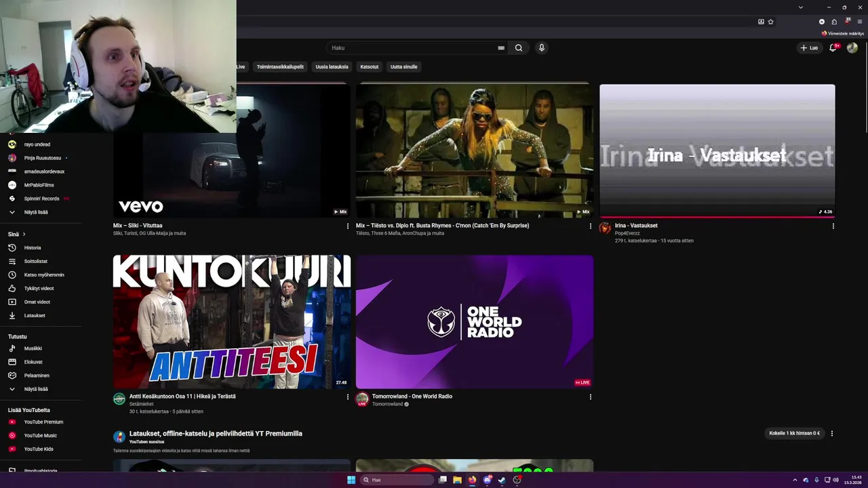The width and height of the screenshot is (868, 488).
Task: Click the Steam taskbar icon
Action: pyautogui.click(x=502, y=480)
